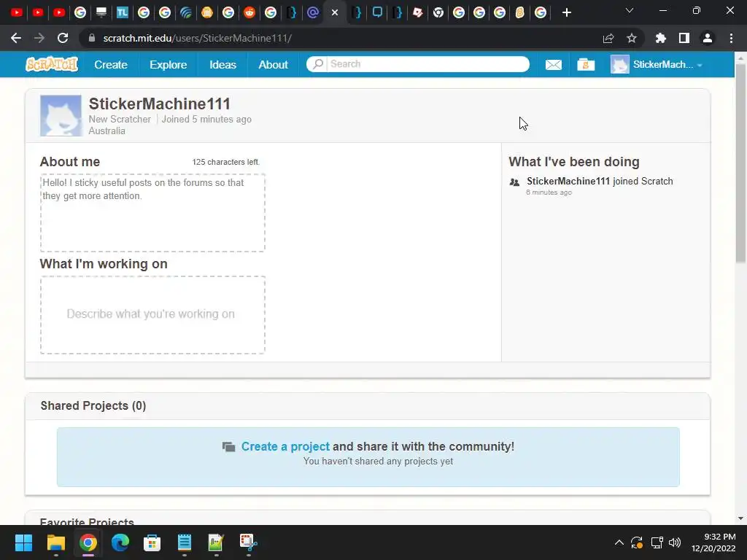Viewport: 747px width, 560px height.
Task: Click the small avatar in the navigation bar
Action: pos(620,64)
